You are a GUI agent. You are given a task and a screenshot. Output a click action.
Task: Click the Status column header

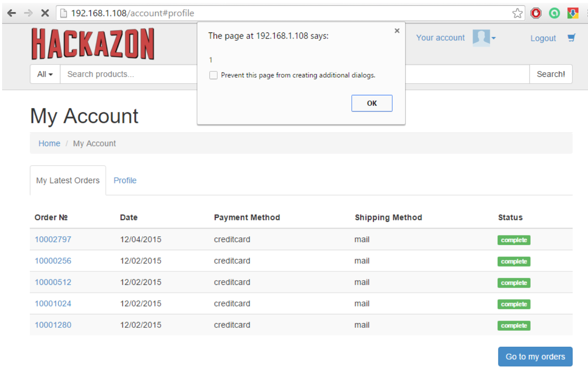(x=510, y=217)
